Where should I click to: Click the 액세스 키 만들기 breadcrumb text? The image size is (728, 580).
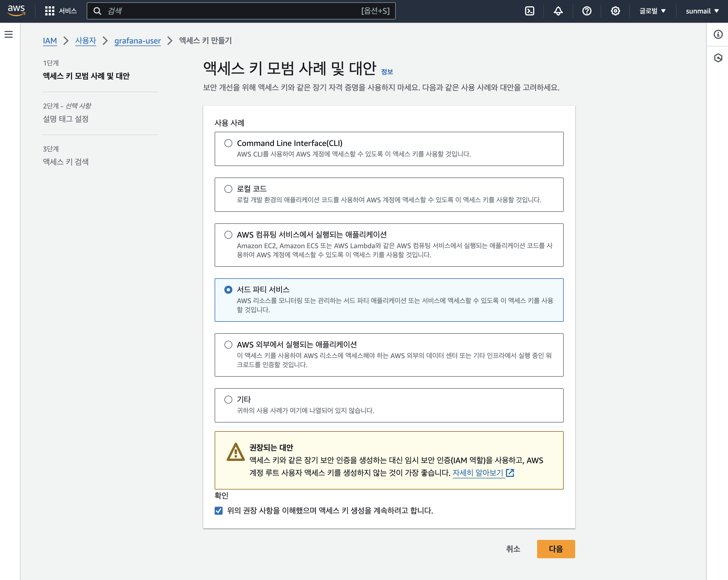click(205, 41)
